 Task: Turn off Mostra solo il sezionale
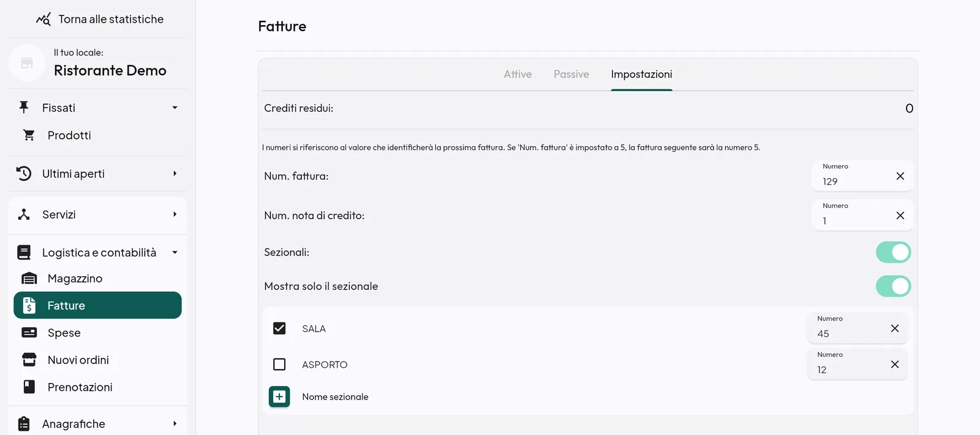pyautogui.click(x=893, y=286)
